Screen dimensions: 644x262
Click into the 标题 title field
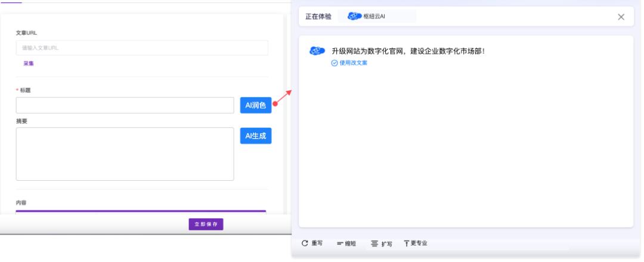pos(125,106)
